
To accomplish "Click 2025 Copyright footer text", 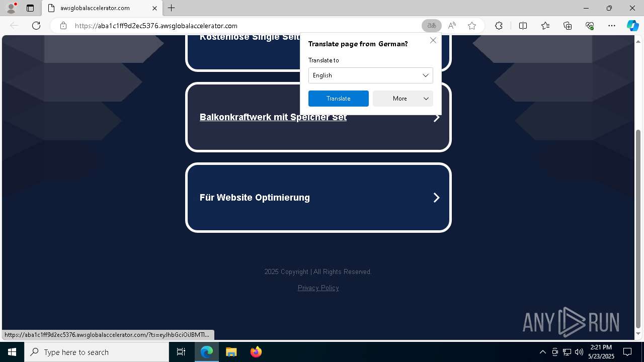I will pos(318,271).
